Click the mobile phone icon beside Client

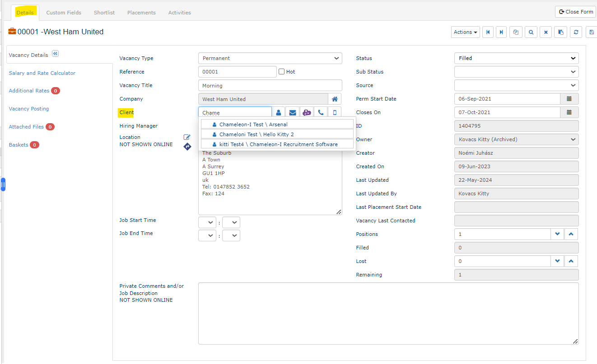pos(335,112)
